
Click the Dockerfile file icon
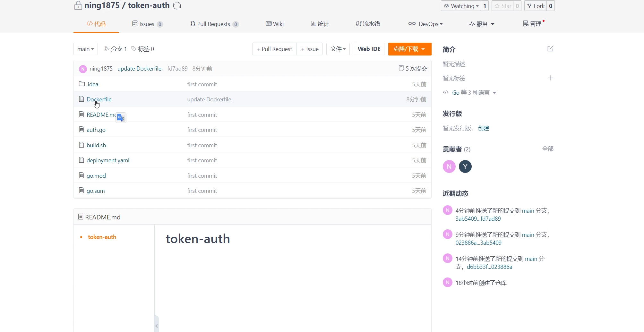[82, 99]
